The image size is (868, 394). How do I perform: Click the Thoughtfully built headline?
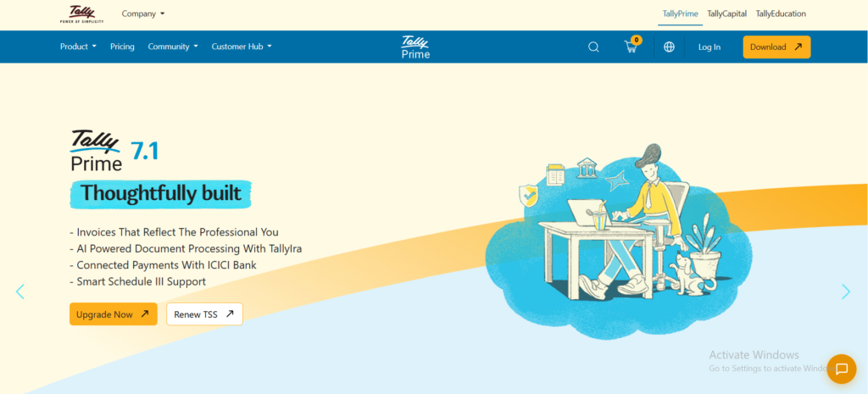[x=160, y=194]
